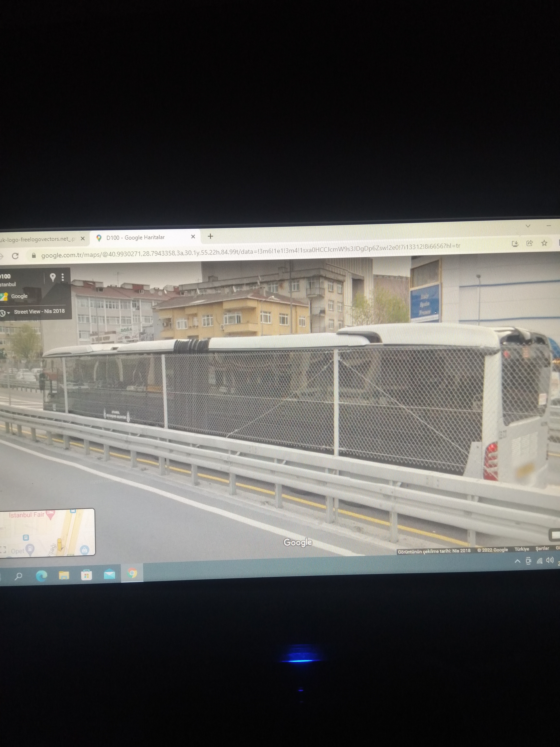
Task: Open a new browser tab
Action: click(x=210, y=236)
